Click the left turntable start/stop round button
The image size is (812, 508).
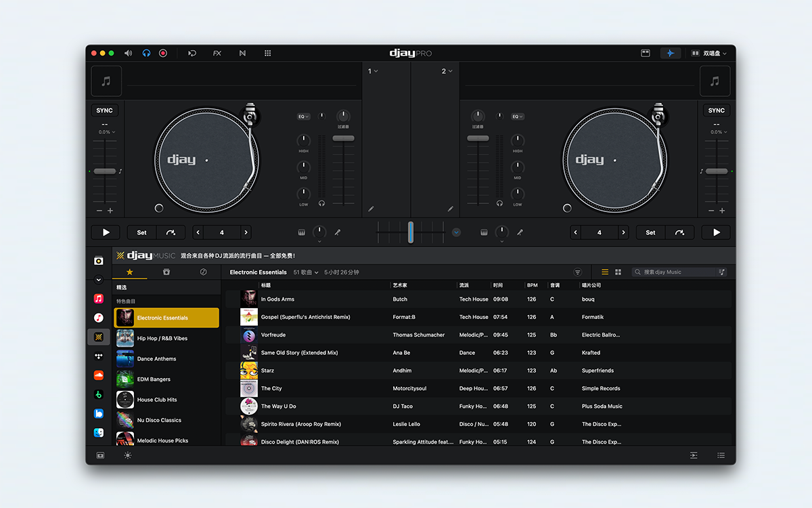click(159, 208)
